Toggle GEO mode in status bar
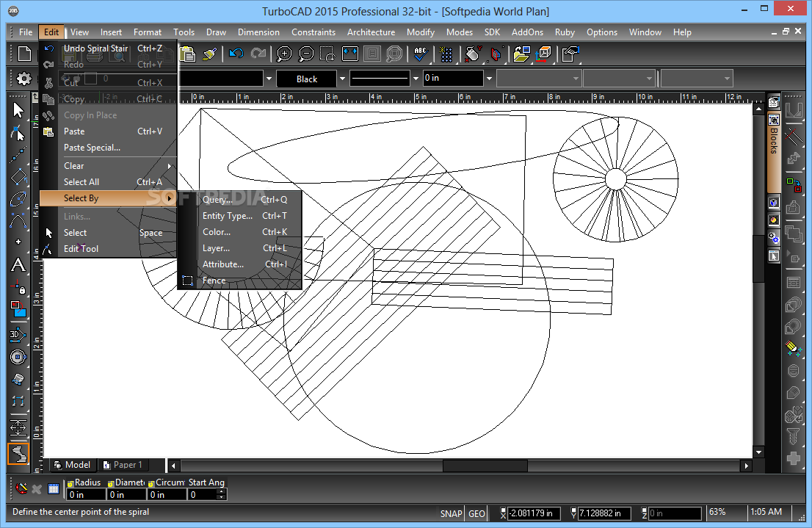The width and height of the screenshot is (812, 528). point(476,513)
